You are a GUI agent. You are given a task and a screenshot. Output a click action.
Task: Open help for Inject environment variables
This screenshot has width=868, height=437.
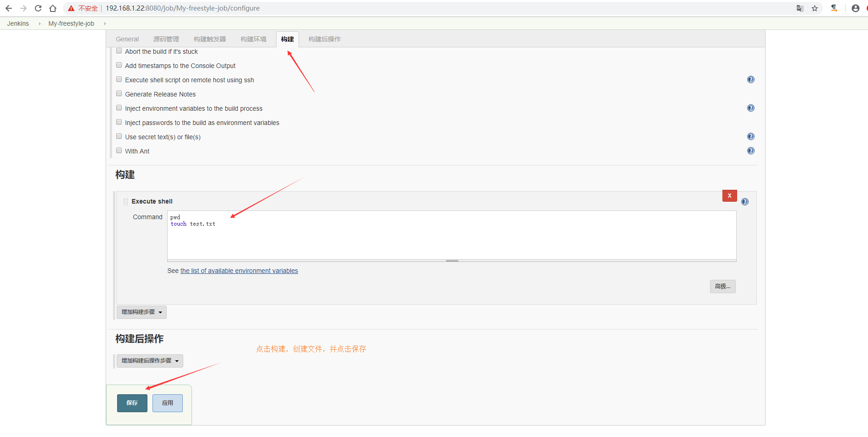click(751, 108)
